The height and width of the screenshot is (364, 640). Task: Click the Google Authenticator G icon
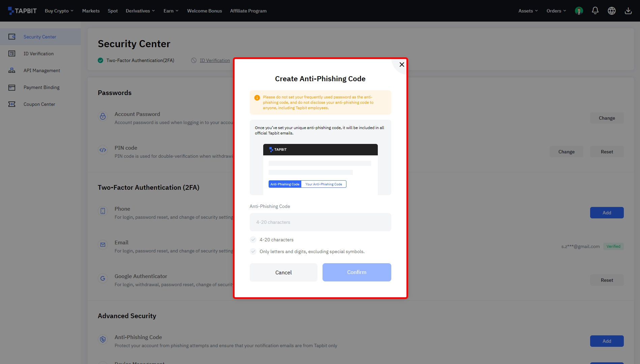pos(103,278)
